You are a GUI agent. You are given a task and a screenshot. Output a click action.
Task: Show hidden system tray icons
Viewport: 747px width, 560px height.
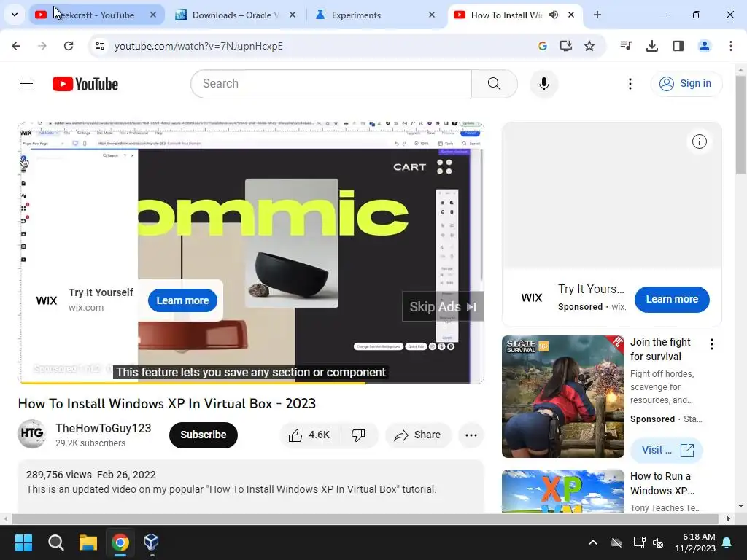click(593, 542)
